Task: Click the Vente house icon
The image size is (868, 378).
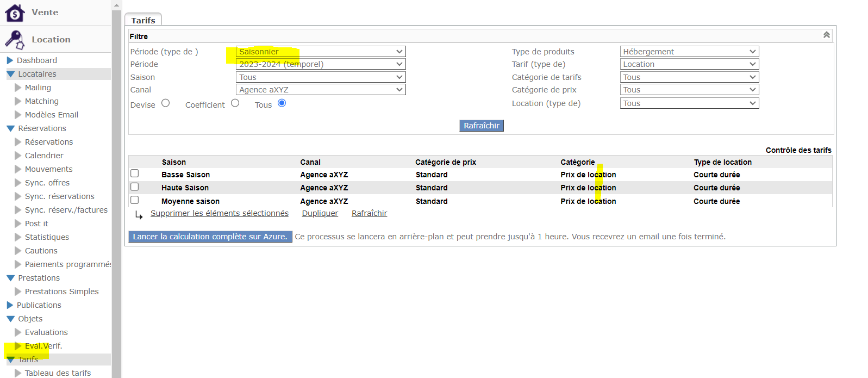Action: (x=15, y=13)
